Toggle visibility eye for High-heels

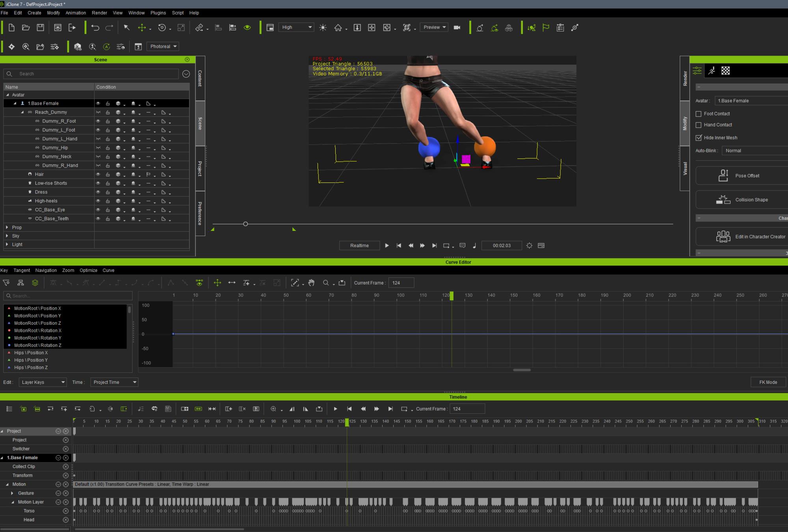coord(98,201)
